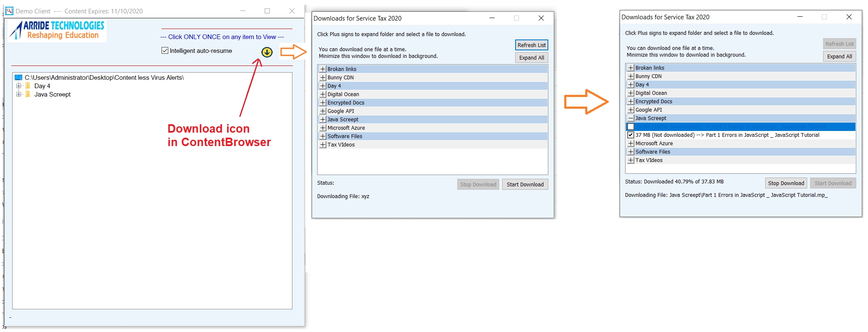Click the Java Screept folder icon in ContentBrowser
The width and height of the screenshot is (868, 332).
click(28, 94)
